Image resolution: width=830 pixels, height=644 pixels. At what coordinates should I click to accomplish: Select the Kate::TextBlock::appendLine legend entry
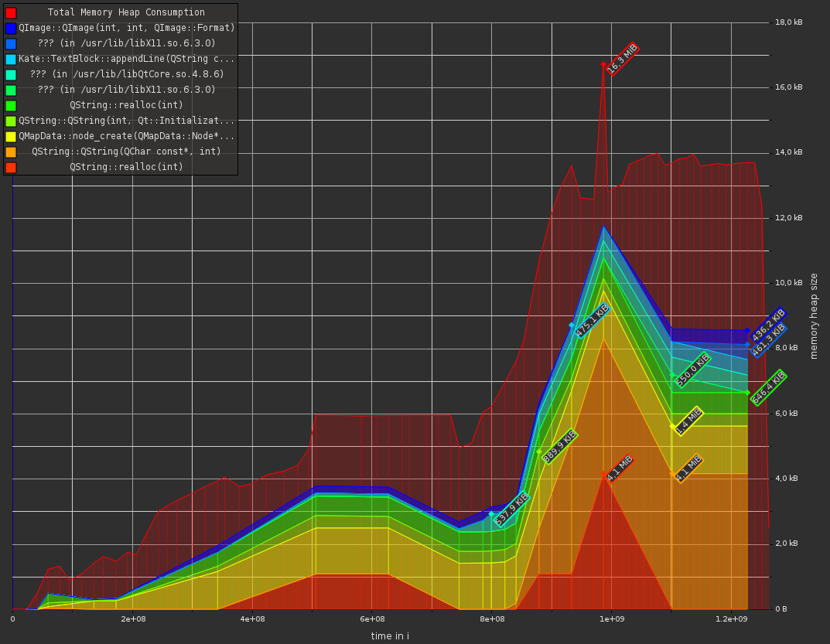(126, 60)
